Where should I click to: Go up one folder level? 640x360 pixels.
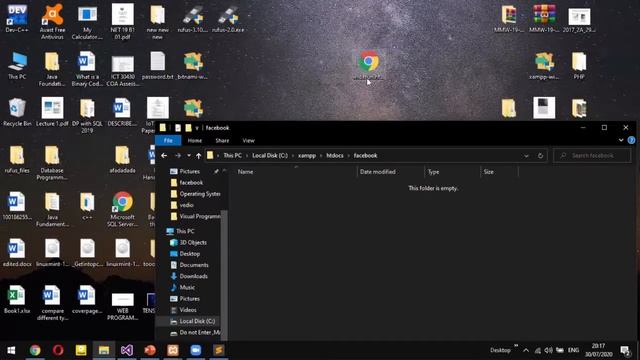coord(198,156)
